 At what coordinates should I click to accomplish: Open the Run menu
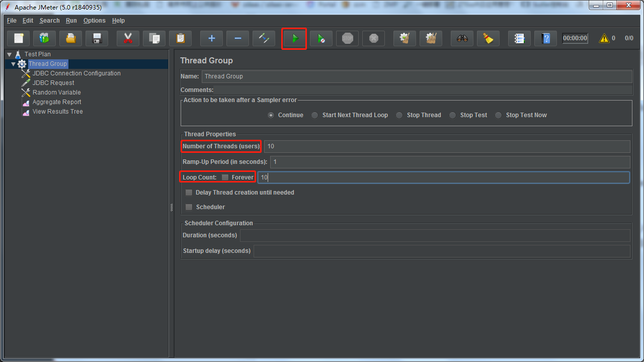(71, 21)
